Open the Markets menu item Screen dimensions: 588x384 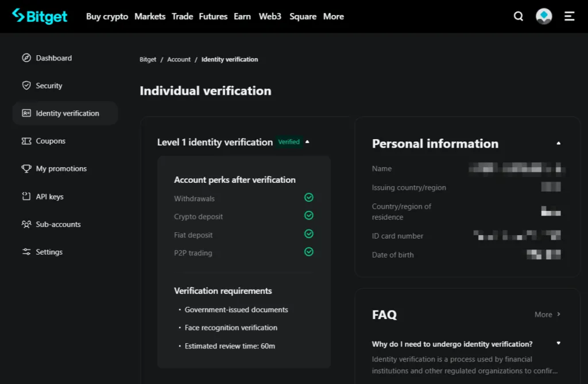point(150,17)
